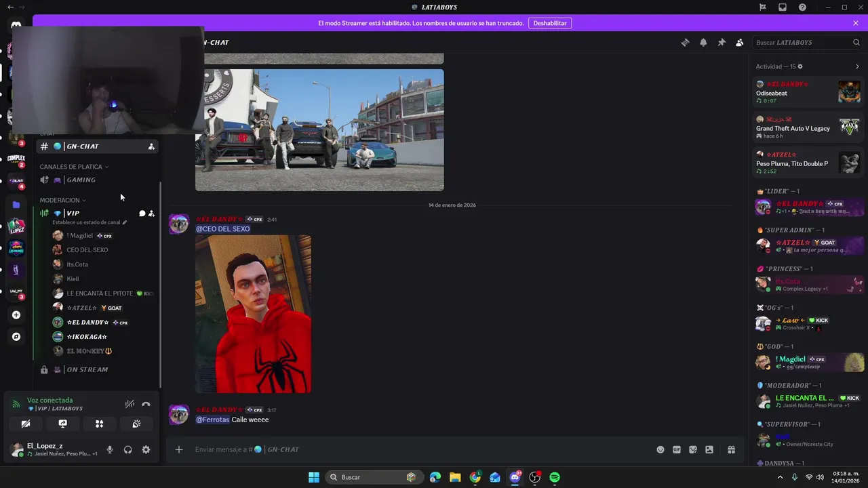This screenshot has width=868, height=488.
Task: Open the red Spider-Man hoodie image
Action: (253, 314)
